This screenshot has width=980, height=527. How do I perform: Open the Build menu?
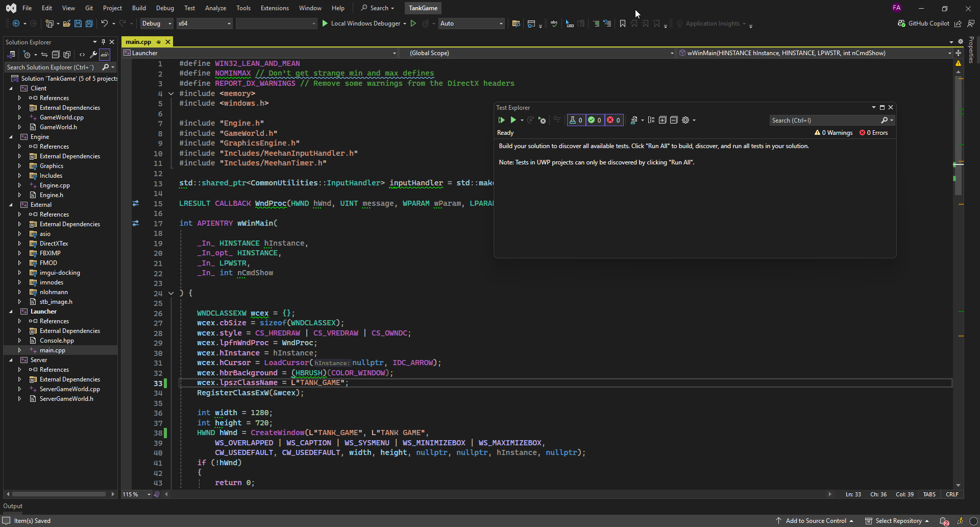(x=139, y=8)
